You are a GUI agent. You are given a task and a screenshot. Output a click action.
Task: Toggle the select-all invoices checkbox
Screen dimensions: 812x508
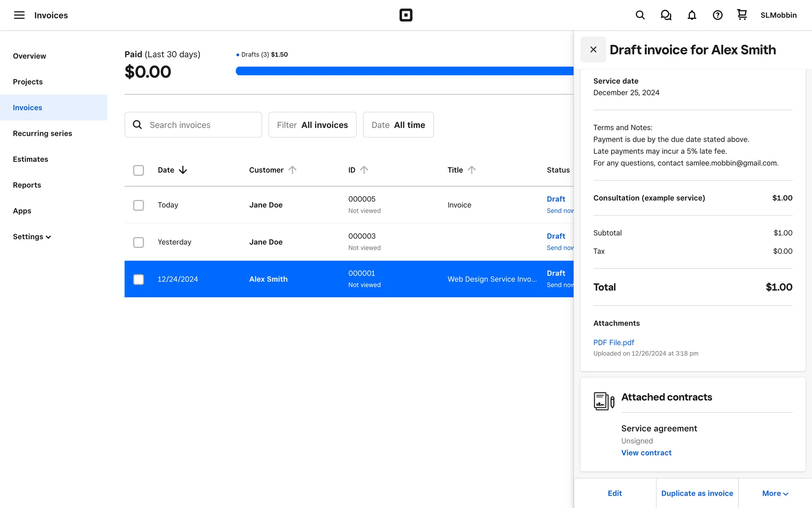point(138,170)
